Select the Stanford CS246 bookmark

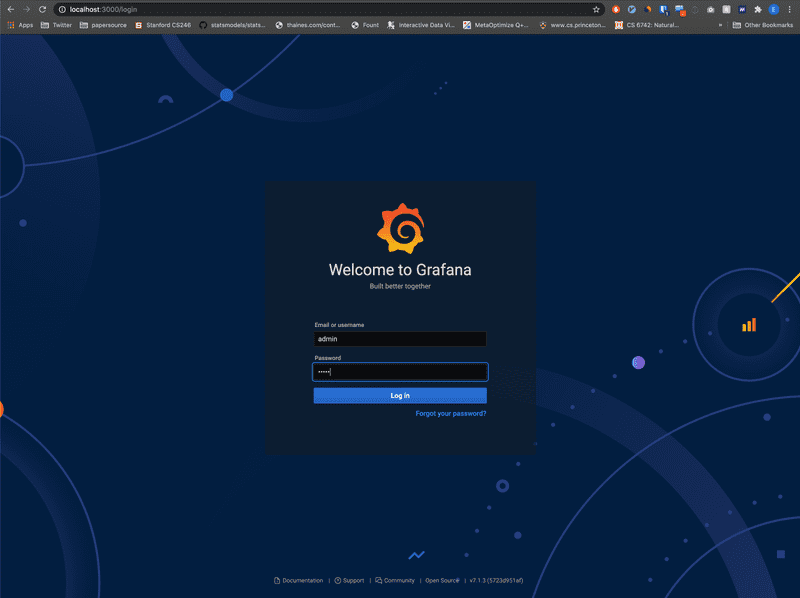pos(160,25)
